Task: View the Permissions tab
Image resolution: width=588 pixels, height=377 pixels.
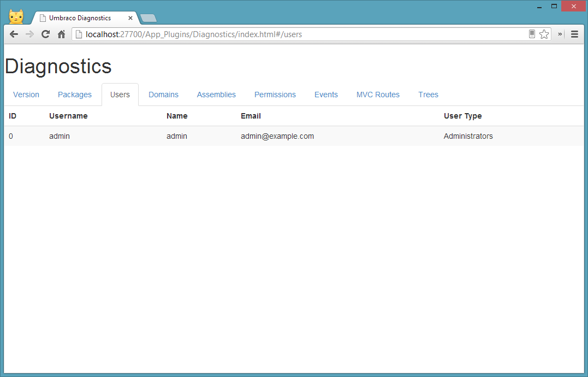Action: click(x=275, y=95)
